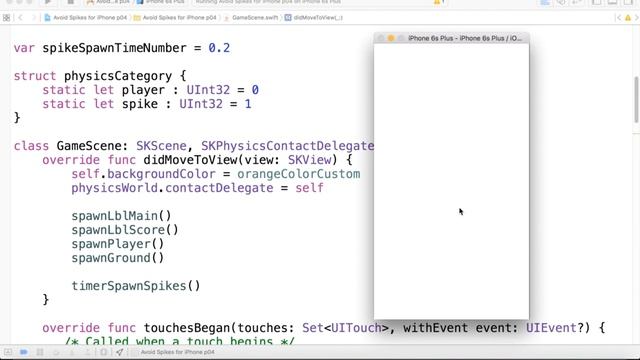Click 'static let player' line

(151, 90)
